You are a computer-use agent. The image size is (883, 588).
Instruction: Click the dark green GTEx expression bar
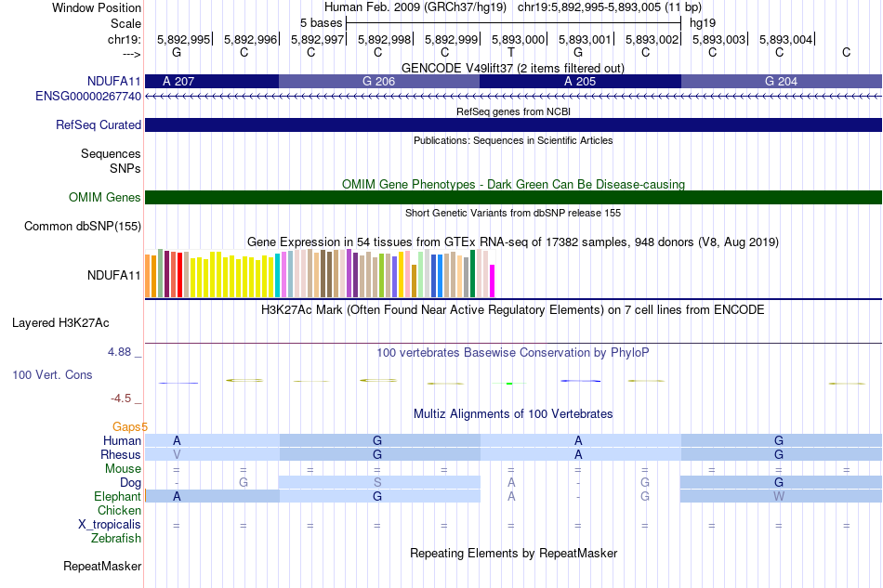tap(473, 273)
